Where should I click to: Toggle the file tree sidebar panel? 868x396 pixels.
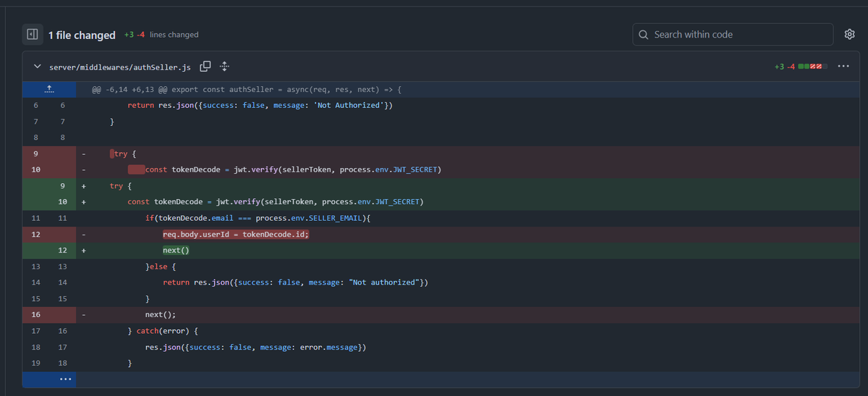(x=32, y=34)
